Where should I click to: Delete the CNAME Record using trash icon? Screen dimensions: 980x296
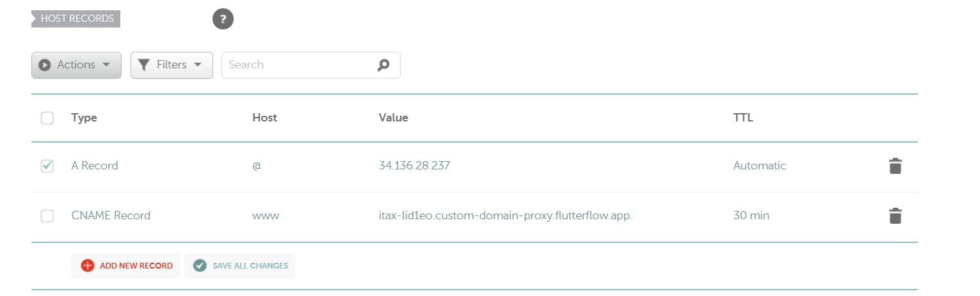click(x=895, y=216)
